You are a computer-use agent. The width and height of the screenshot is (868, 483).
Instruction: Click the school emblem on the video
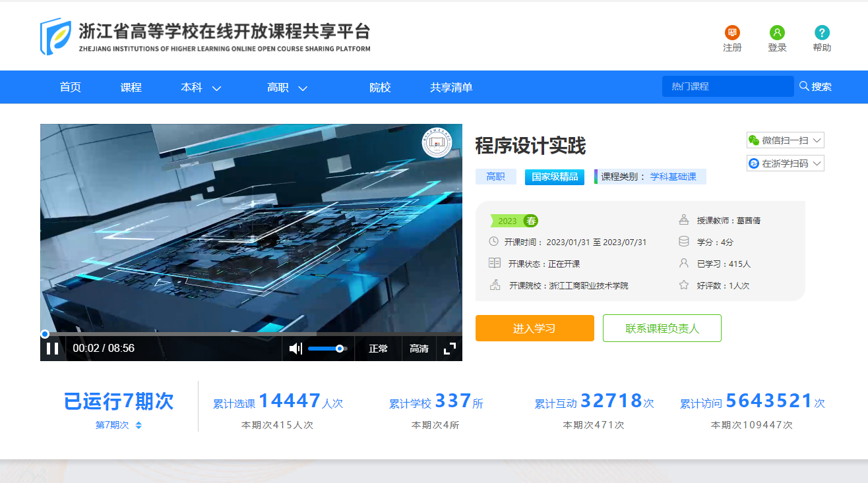coord(437,143)
